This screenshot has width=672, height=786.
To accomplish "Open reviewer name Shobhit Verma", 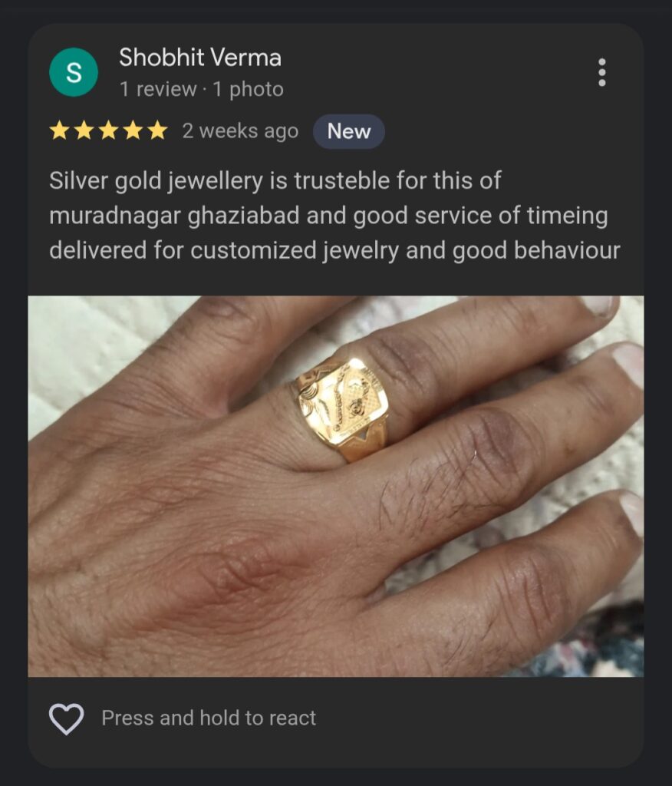I will click(x=200, y=57).
